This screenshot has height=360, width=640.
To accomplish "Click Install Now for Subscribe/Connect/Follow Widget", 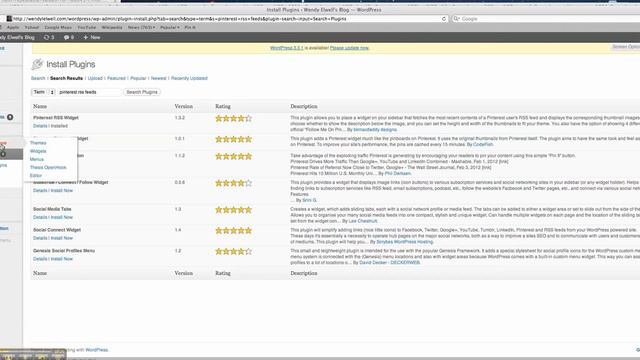I will click(62, 191).
